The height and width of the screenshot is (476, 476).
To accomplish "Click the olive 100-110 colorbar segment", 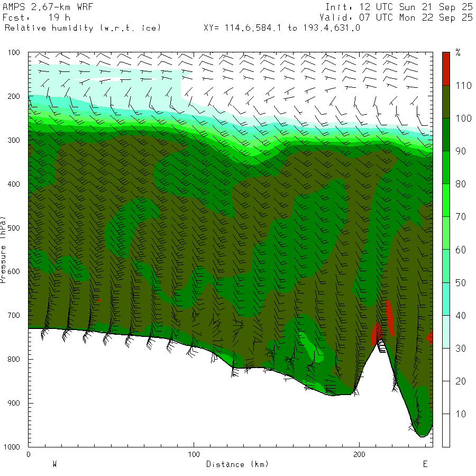I will tap(446, 102).
